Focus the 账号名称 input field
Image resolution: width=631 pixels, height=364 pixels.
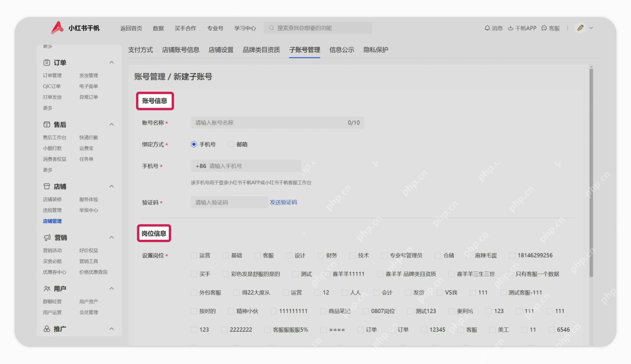(x=277, y=123)
